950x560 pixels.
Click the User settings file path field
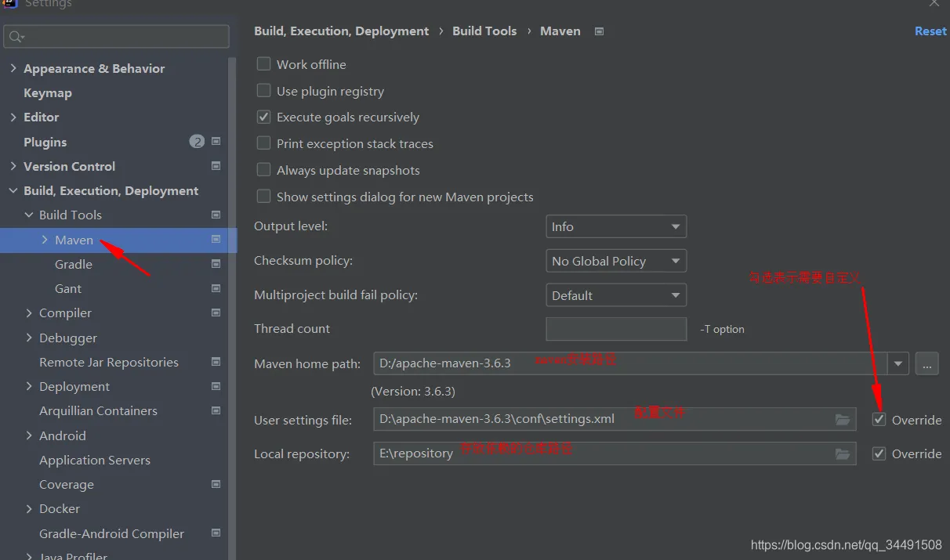pyautogui.click(x=615, y=420)
